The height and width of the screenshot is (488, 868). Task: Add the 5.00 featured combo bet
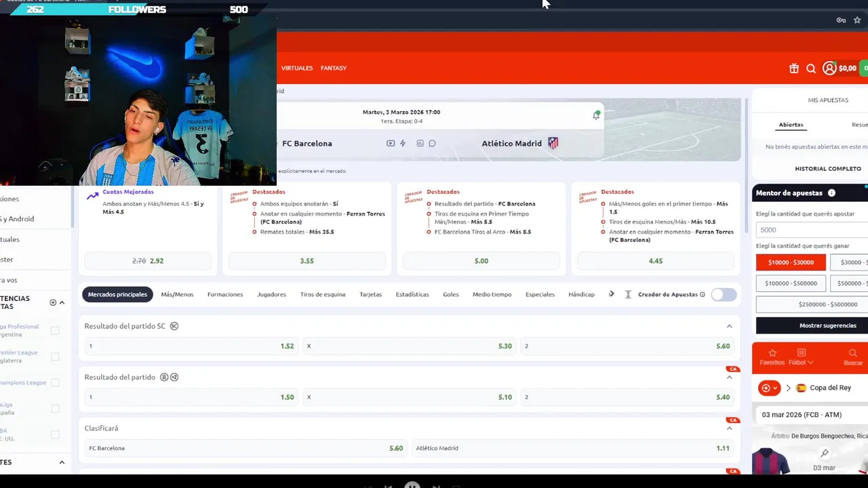[x=481, y=261]
